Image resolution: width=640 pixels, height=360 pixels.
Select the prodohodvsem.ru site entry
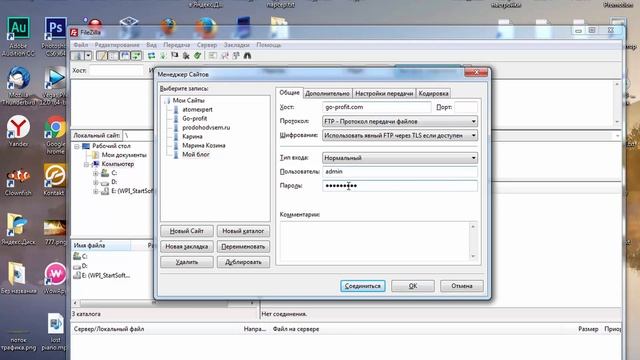[206, 127]
